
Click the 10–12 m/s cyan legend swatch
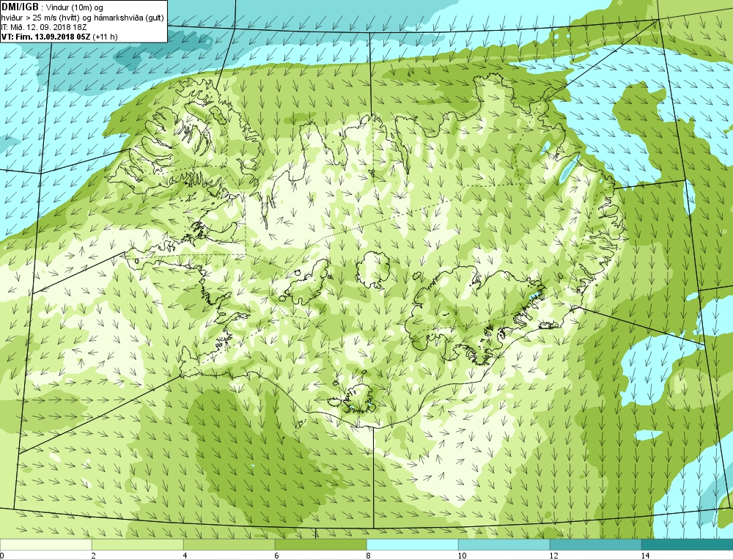504,545
